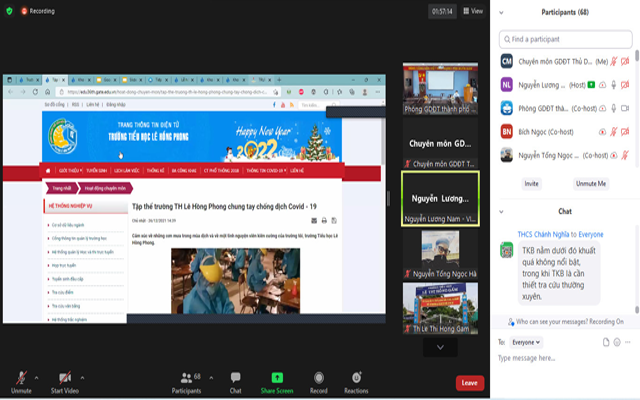
Task: Click the shared browser's home icon in red menu
Action: click(48, 171)
